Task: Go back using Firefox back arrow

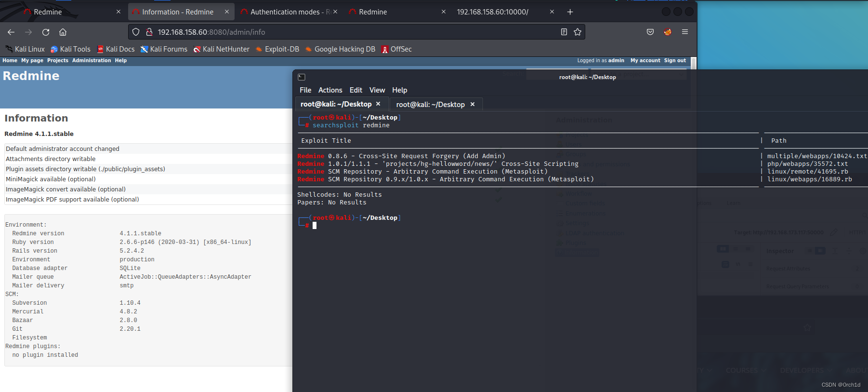Action: pos(11,32)
